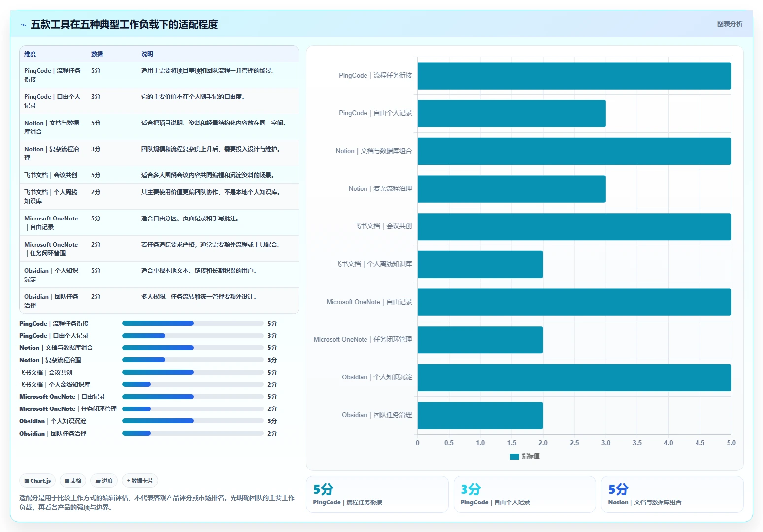
Task: Open the 3分 card for PingCode | 自由个人记录
Action: (x=525, y=494)
